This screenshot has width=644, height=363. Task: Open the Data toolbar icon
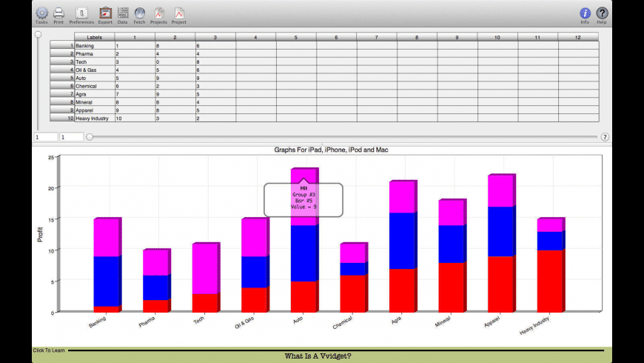[122, 13]
